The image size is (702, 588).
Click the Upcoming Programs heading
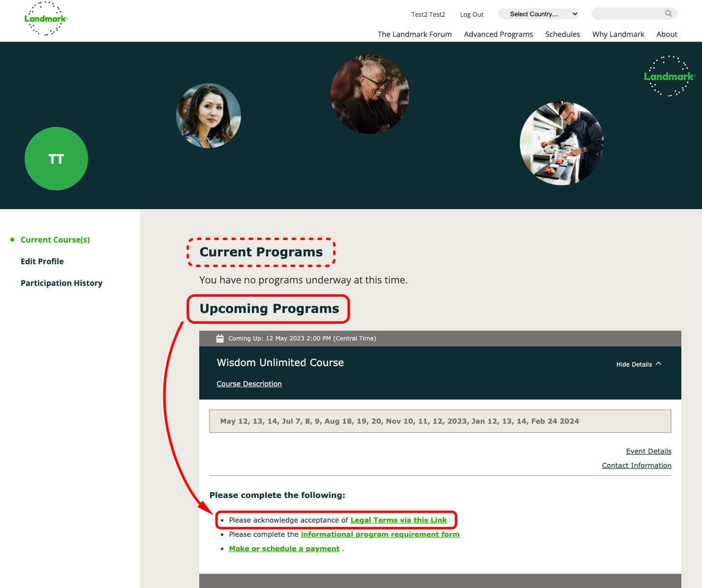coord(269,309)
